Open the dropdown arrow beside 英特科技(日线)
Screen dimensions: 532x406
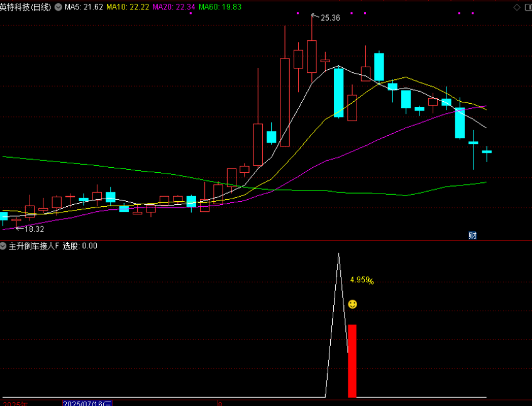click(58, 7)
